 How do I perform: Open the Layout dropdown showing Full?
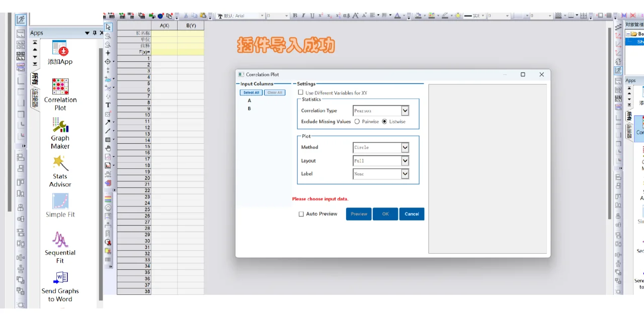pyautogui.click(x=405, y=161)
